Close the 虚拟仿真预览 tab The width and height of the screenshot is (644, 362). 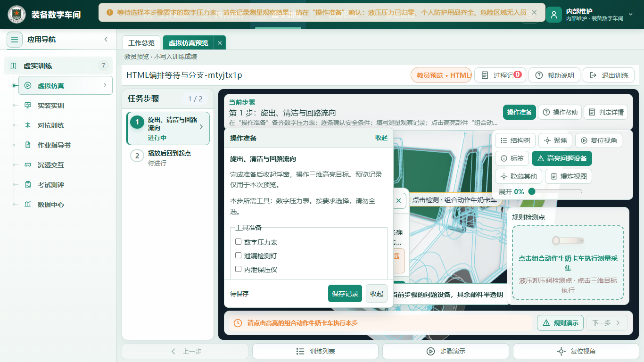point(220,43)
